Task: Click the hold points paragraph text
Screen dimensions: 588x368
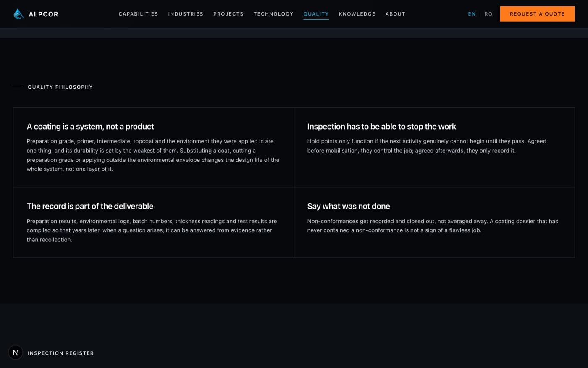Action: [427, 146]
